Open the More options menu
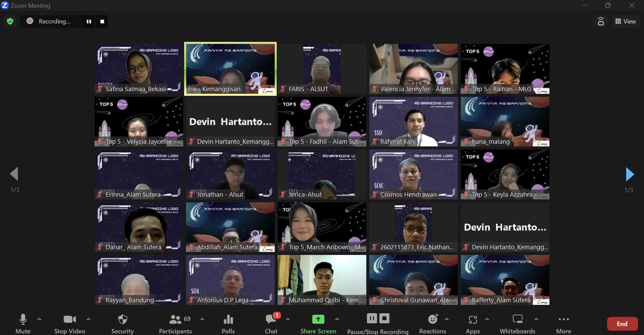This screenshot has height=335, width=644. [x=563, y=323]
